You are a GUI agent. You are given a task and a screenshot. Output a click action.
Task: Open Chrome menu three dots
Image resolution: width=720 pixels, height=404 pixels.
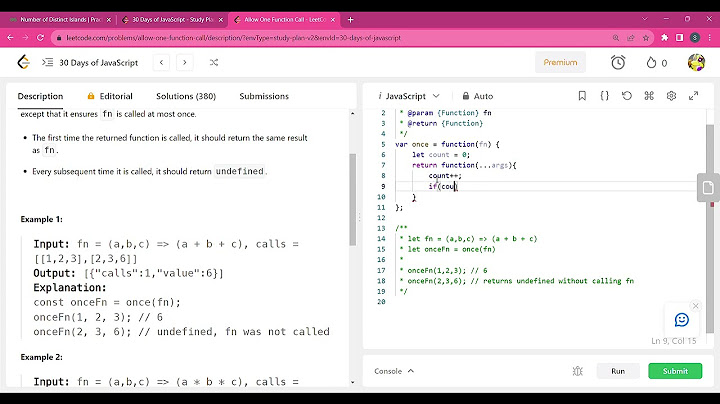[709, 38]
